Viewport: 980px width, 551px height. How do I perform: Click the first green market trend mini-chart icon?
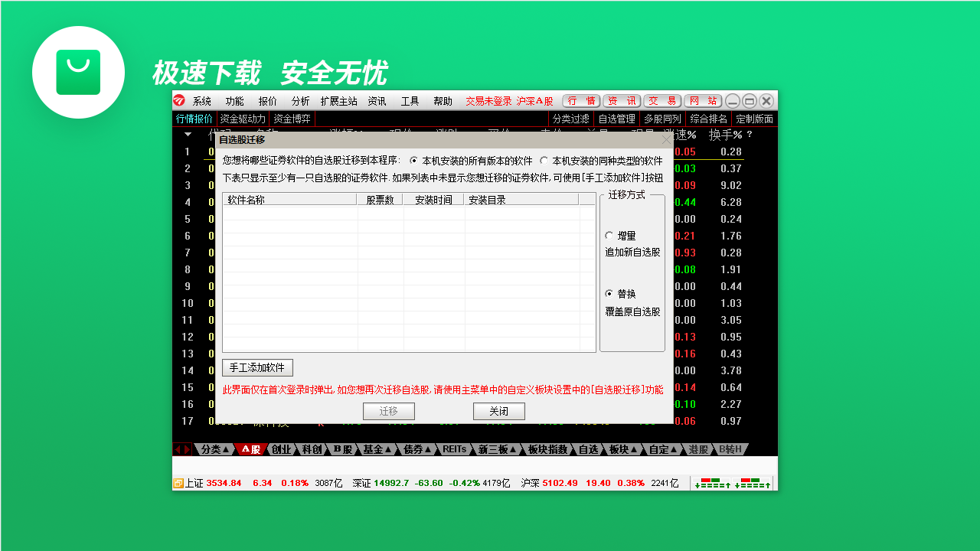[712, 484]
